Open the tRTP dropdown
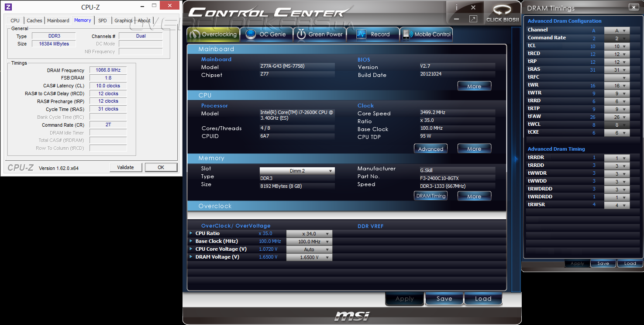The image size is (644, 325). [617, 109]
